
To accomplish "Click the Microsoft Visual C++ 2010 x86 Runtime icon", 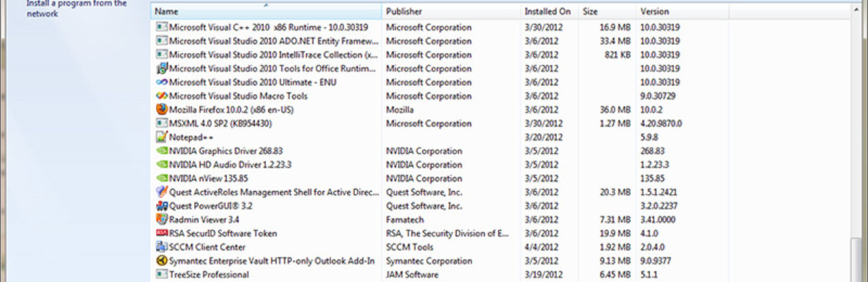I will (162, 27).
